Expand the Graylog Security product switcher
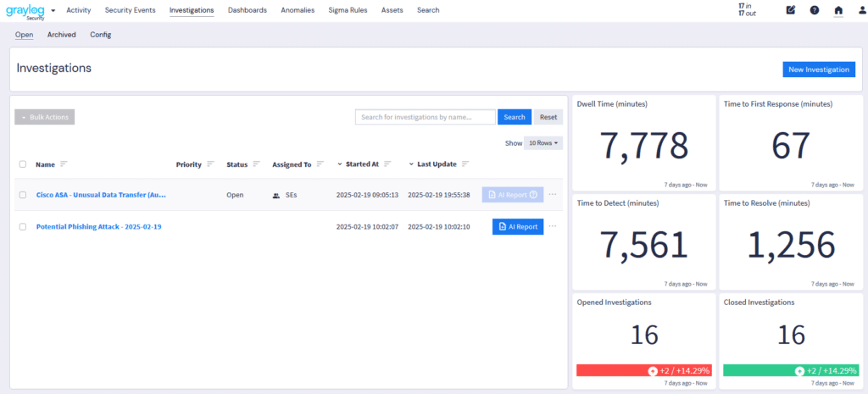 [53, 11]
